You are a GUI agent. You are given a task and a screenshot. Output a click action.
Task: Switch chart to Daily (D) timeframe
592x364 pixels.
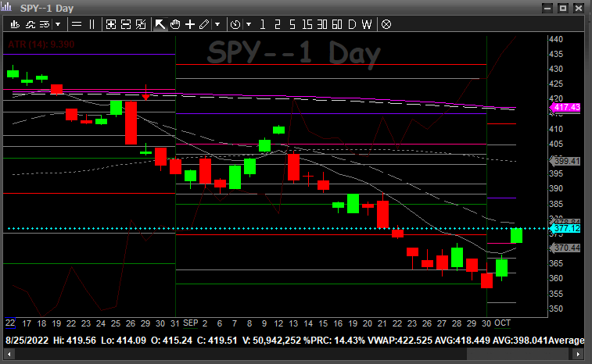[351, 24]
